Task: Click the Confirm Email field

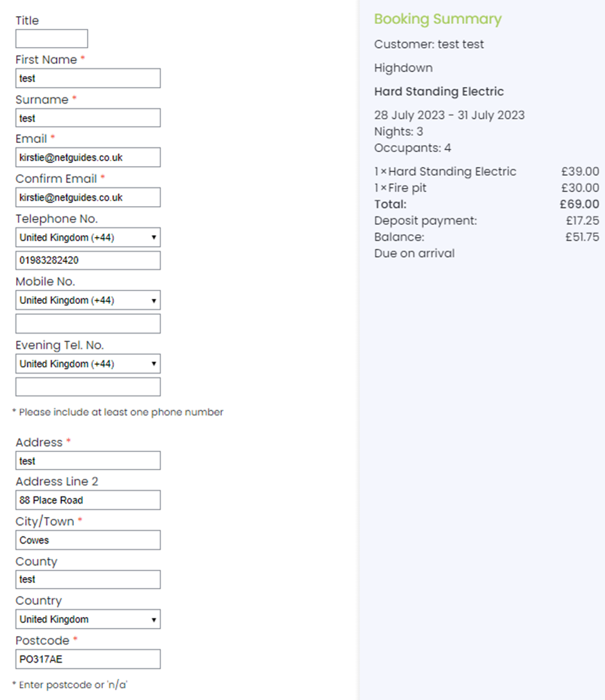Action: 88,197
